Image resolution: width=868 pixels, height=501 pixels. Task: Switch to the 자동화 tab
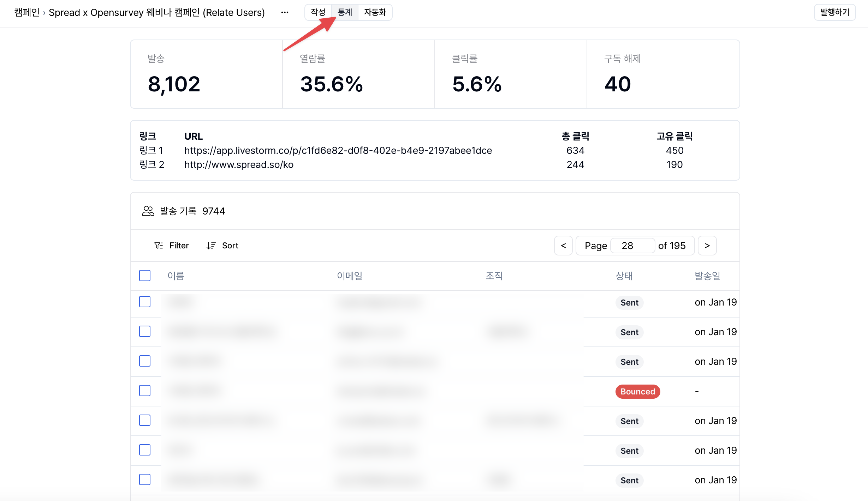(x=375, y=12)
